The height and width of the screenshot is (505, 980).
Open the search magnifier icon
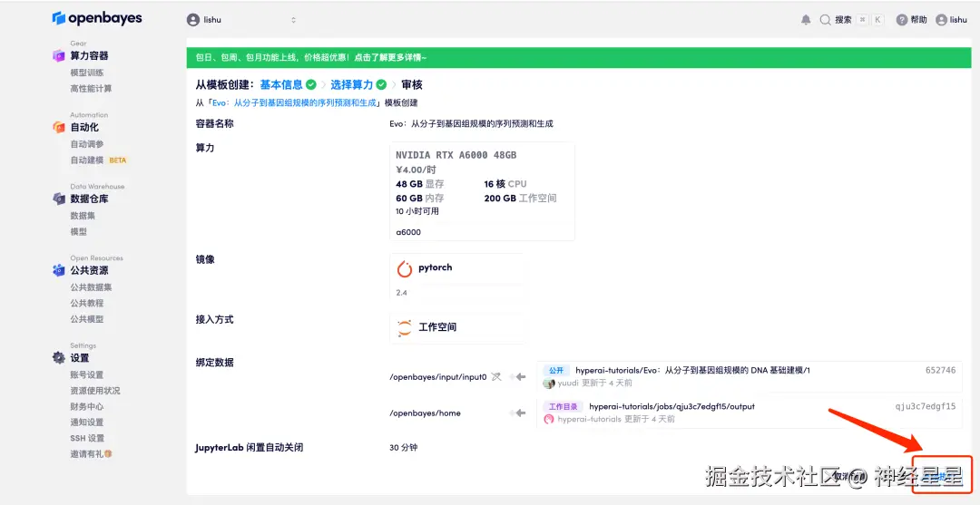(x=825, y=20)
